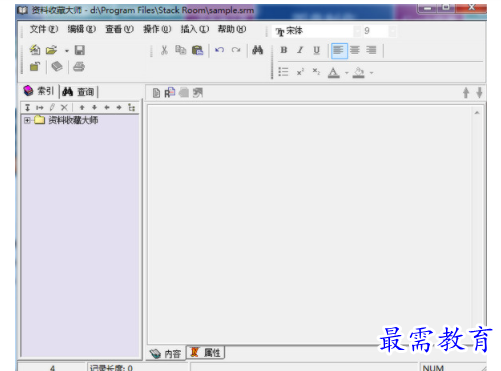501x371 pixels.
Task: Click the move node left arrow
Action: point(107,107)
